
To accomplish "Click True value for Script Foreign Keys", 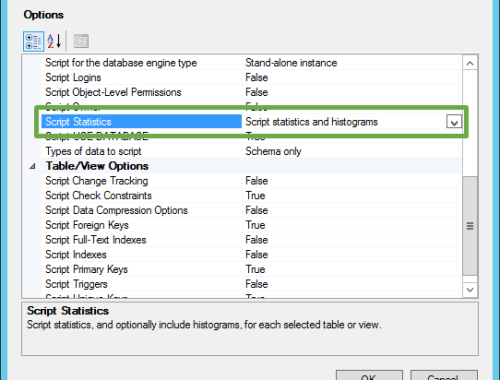I will [x=255, y=225].
